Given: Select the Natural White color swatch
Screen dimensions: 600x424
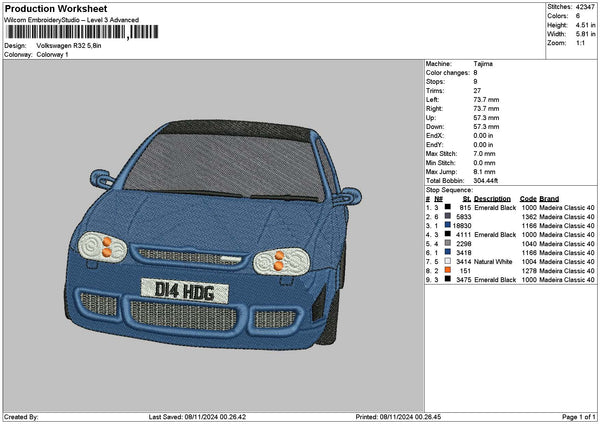Looking at the screenshot, I should [447, 261].
